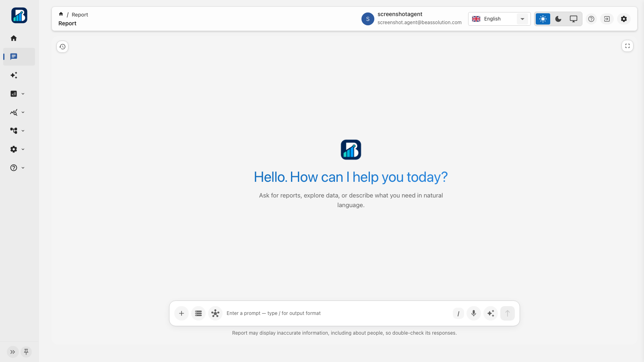
Task: Send the prompt with arrow button
Action: click(x=508, y=313)
